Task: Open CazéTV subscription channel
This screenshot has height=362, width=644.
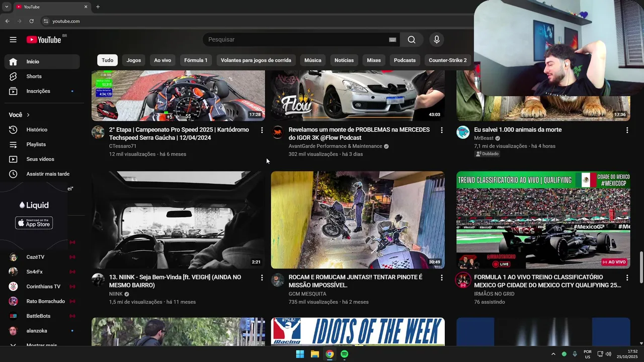Action: coord(42,257)
